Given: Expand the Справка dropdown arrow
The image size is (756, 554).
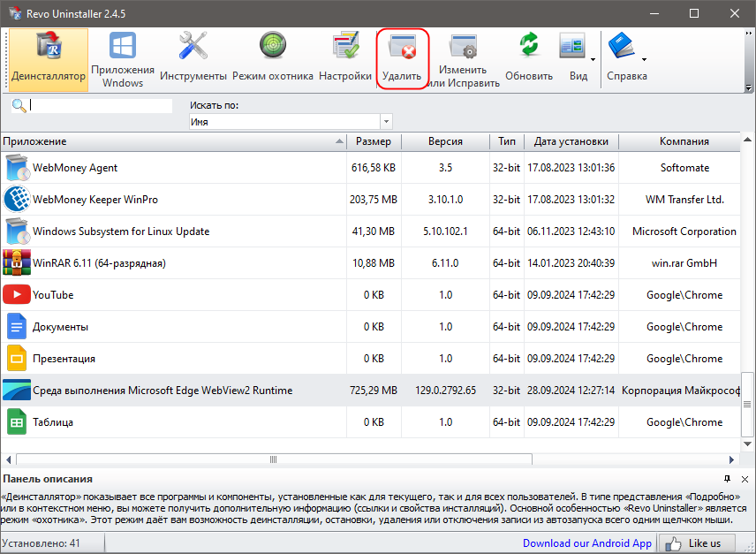Looking at the screenshot, I should (644, 60).
